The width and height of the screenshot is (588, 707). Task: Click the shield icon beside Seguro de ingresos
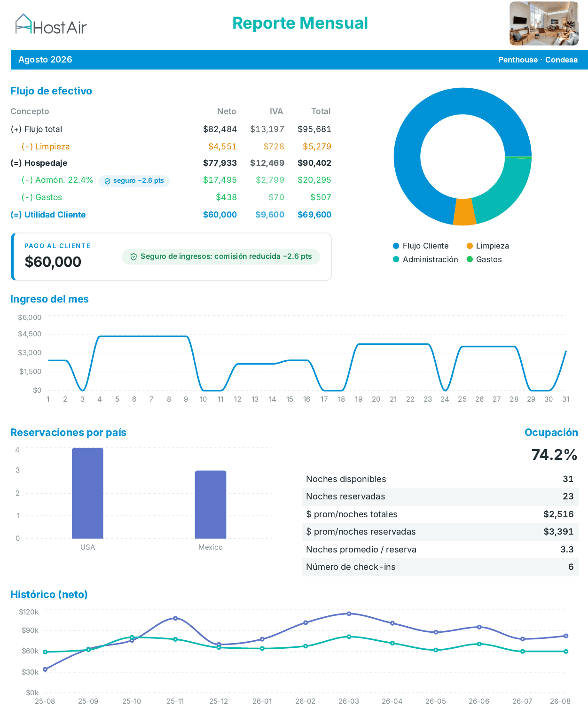[133, 256]
